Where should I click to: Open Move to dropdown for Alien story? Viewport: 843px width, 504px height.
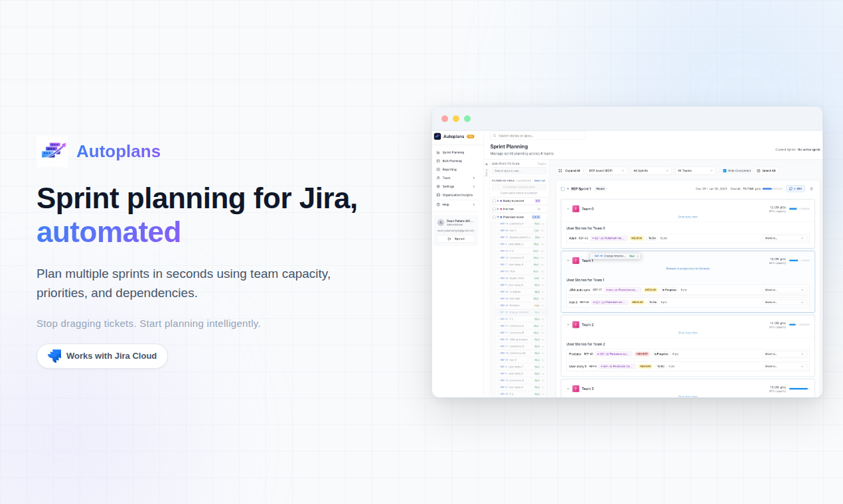785,238
